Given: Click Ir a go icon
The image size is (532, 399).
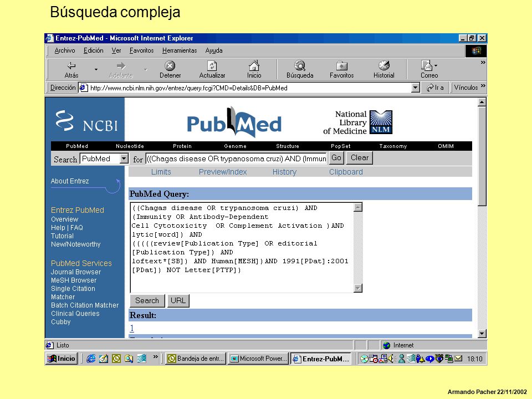Looking at the screenshot, I should coord(434,88).
